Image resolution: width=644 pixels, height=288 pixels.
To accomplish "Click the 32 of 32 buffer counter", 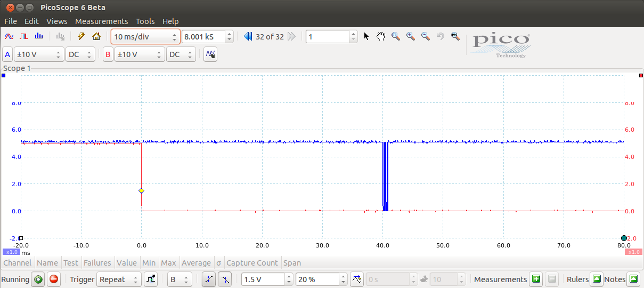I will click(270, 37).
